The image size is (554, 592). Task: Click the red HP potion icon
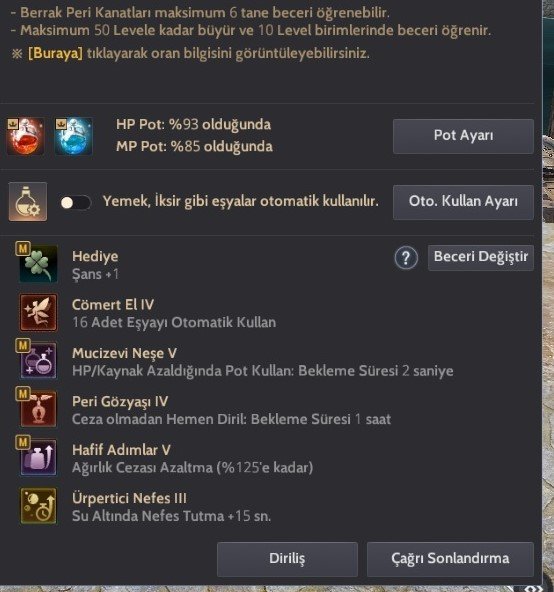(25, 136)
